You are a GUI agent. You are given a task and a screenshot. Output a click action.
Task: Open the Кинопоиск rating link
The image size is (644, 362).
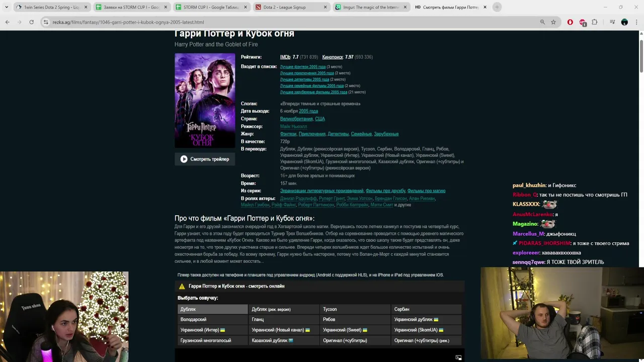pyautogui.click(x=333, y=57)
